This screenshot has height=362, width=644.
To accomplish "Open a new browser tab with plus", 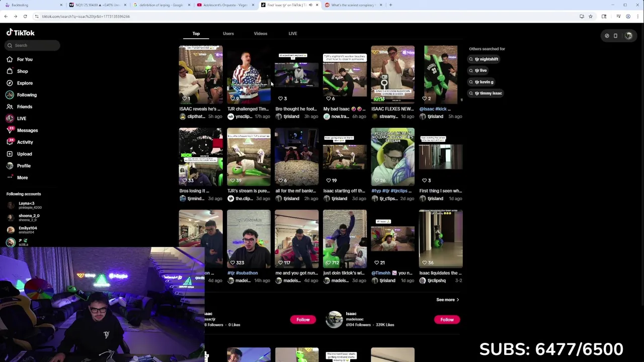I will (391, 5).
